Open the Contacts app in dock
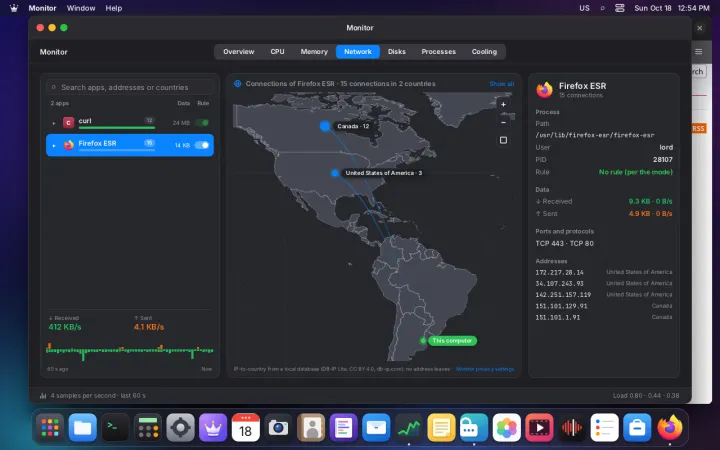 [311, 428]
